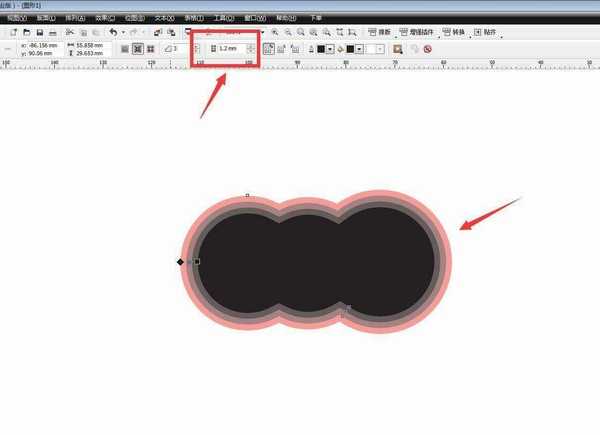Viewport: 600px width, 435px height.
Task: Select the Outside contour mode
Action: pos(150,49)
